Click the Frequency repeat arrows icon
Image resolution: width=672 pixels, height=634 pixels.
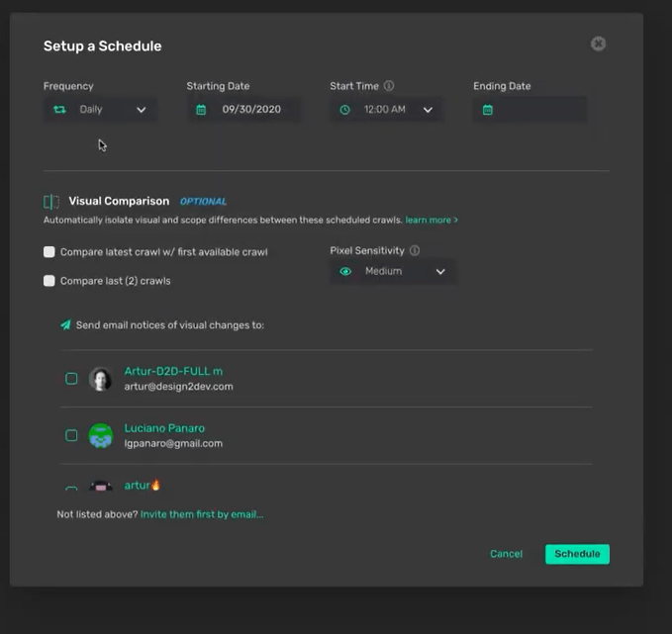click(x=59, y=110)
